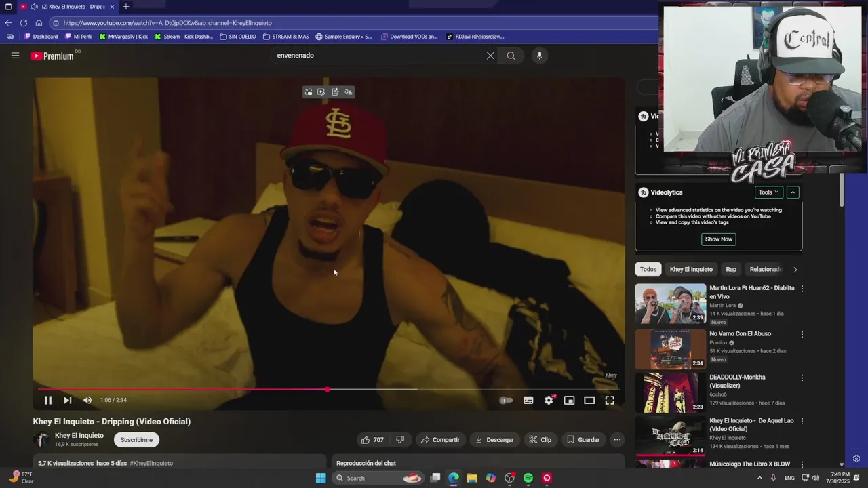
Task: Like the video with 707 likes
Action: click(372, 440)
